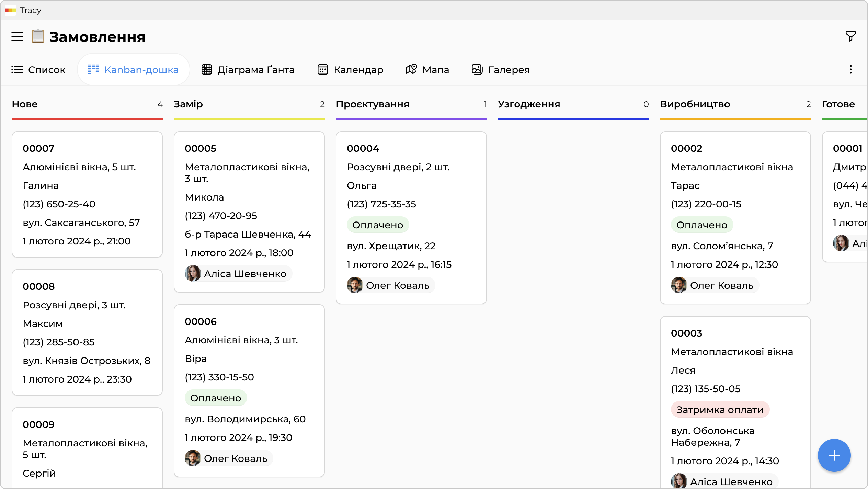
Task: Click the Затримка оплати tag on order 00003
Action: click(x=720, y=410)
